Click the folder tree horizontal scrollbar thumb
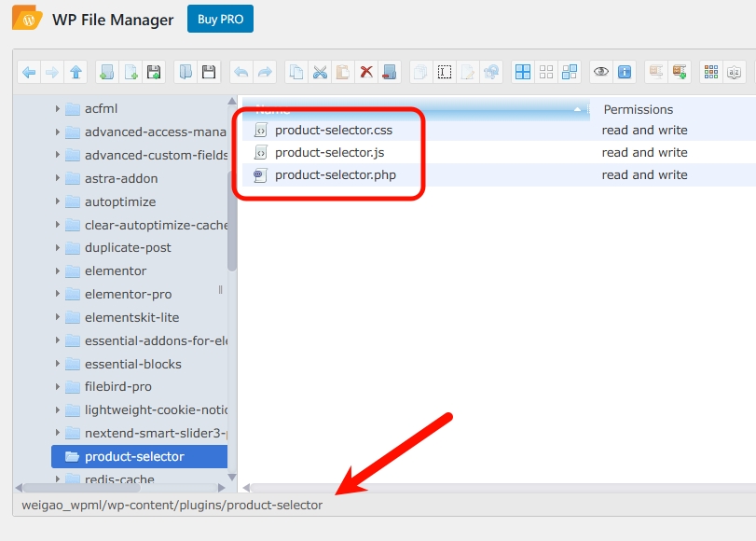The image size is (756, 541). 82,488
